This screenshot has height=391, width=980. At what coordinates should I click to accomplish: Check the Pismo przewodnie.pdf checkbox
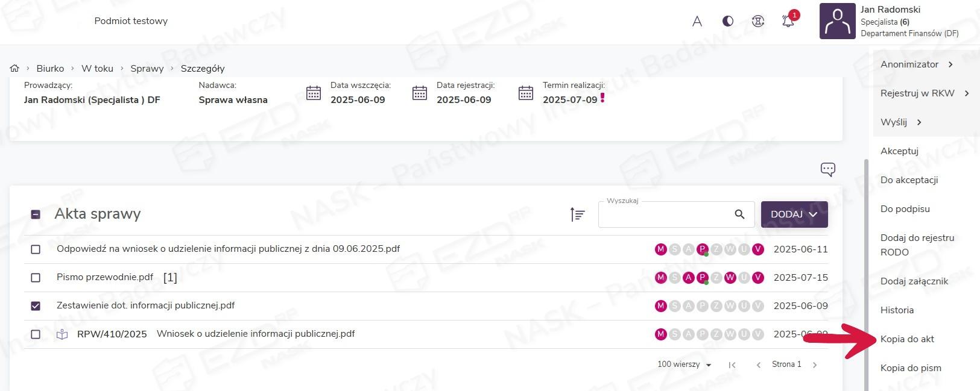[36, 278]
